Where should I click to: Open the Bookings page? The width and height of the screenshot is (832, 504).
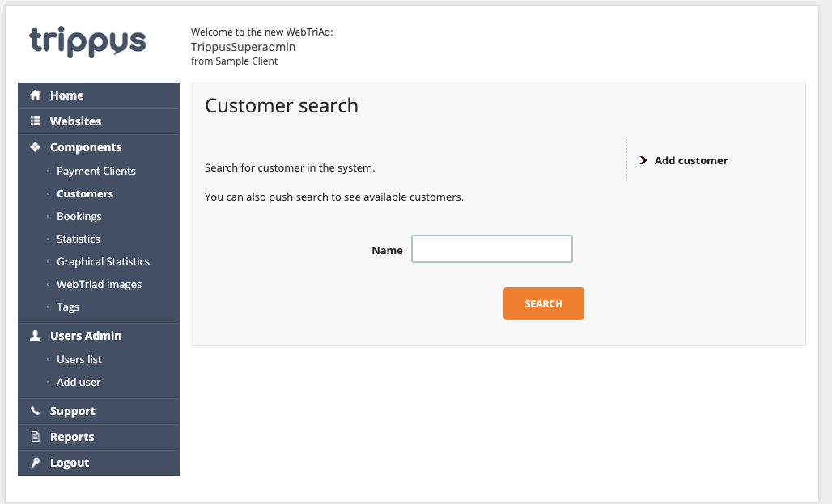click(x=79, y=217)
